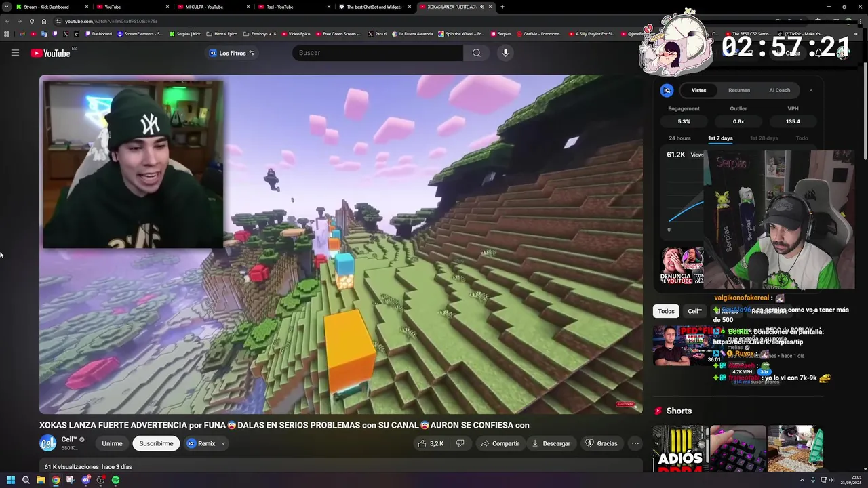Image resolution: width=868 pixels, height=488 pixels.
Task: Open the Cell channel name link
Action: (x=68, y=440)
